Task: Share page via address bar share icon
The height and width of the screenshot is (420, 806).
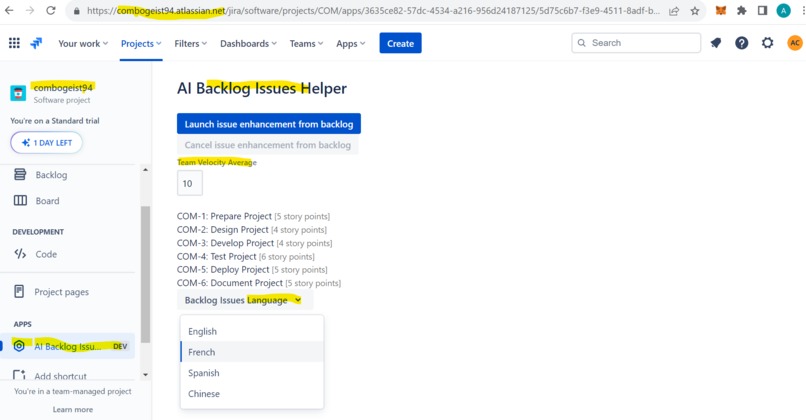Action: (674, 11)
